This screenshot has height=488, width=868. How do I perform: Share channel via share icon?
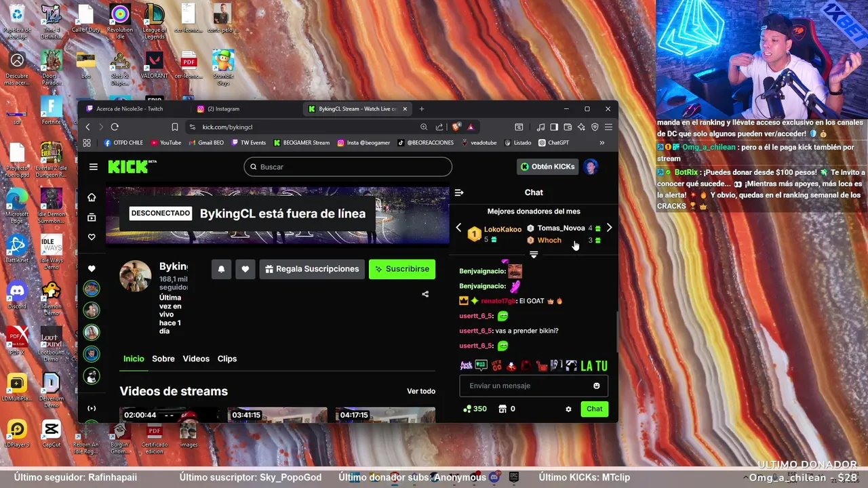tap(425, 294)
